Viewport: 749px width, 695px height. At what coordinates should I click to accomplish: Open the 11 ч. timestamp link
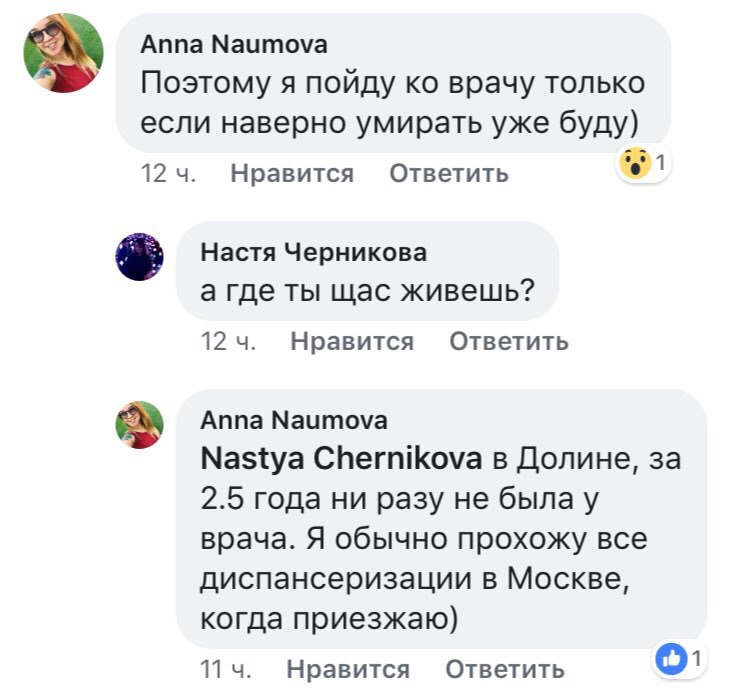click(227, 669)
